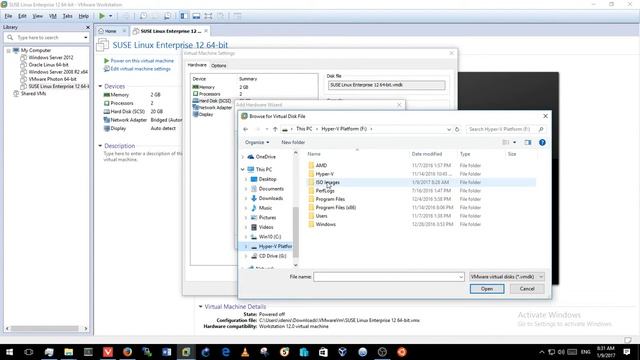The height and width of the screenshot is (360, 640).
Task: Click Power on this virtual machine link
Action: [x=142, y=61]
